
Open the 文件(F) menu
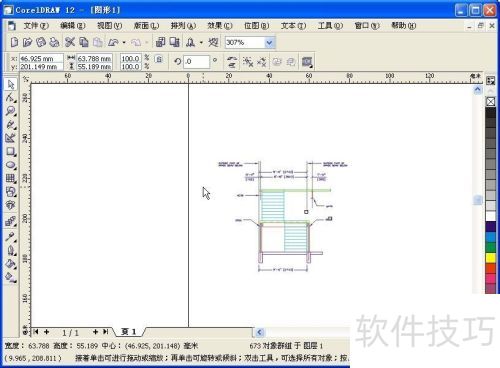click(36, 26)
